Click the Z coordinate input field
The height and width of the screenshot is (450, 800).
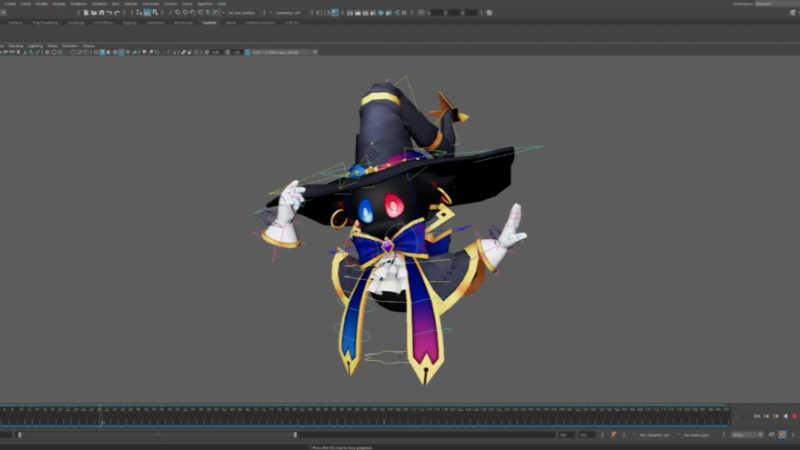click(x=471, y=13)
